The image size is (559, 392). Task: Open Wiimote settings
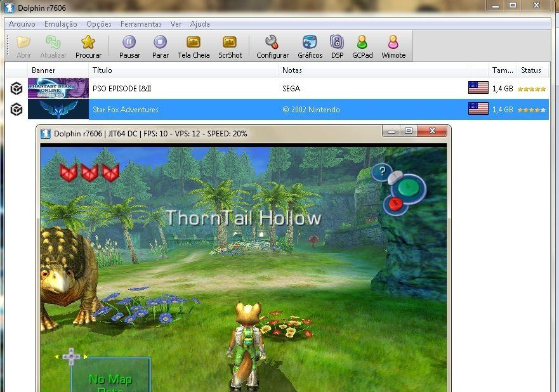(393, 47)
